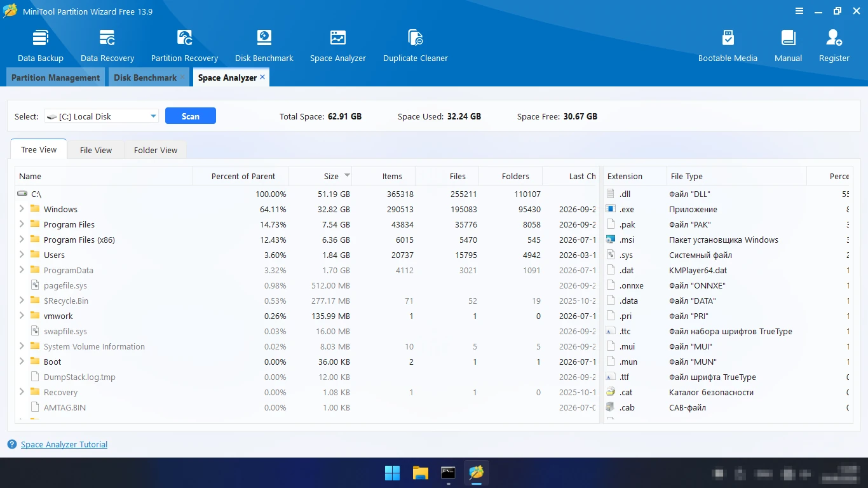Click the help icon beside Space Analyzer Tutorial
868x488 pixels.
click(x=12, y=444)
